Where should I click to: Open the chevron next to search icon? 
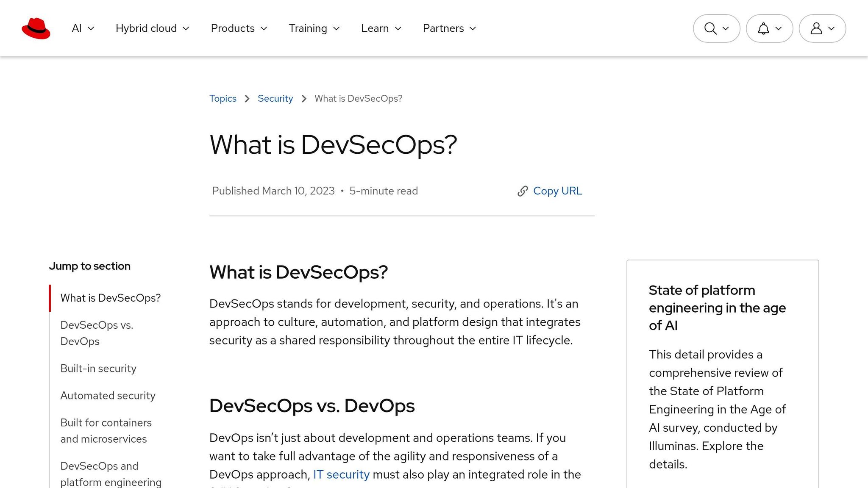pyautogui.click(x=726, y=28)
